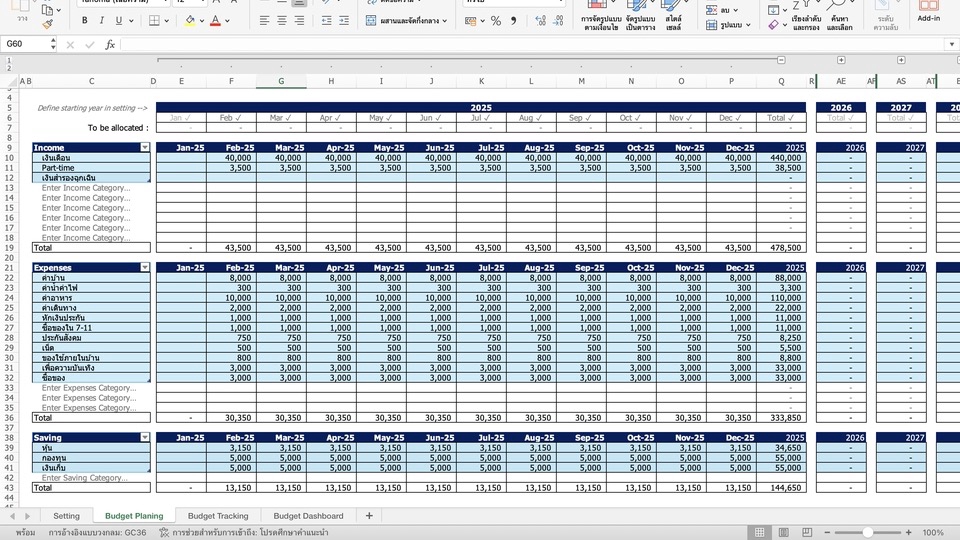Screen dimensions: 960x540
Task: Open Budget Tracking sheet tab
Action: click(x=218, y=516)
